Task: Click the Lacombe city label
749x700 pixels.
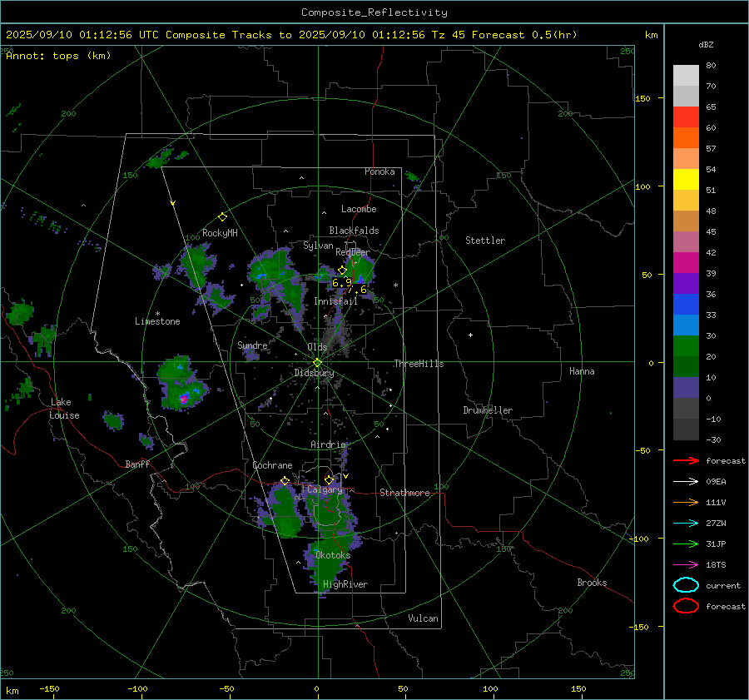Action: click(x=359, y=209)
